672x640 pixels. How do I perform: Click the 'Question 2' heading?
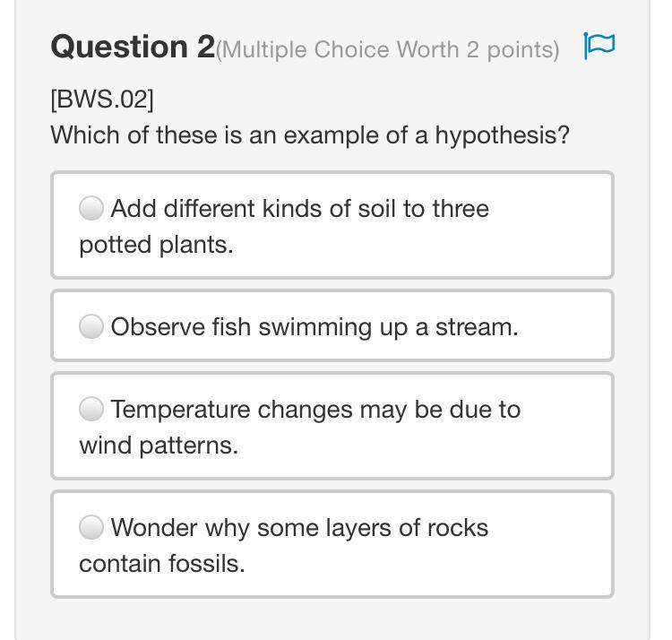click(133, 47)
